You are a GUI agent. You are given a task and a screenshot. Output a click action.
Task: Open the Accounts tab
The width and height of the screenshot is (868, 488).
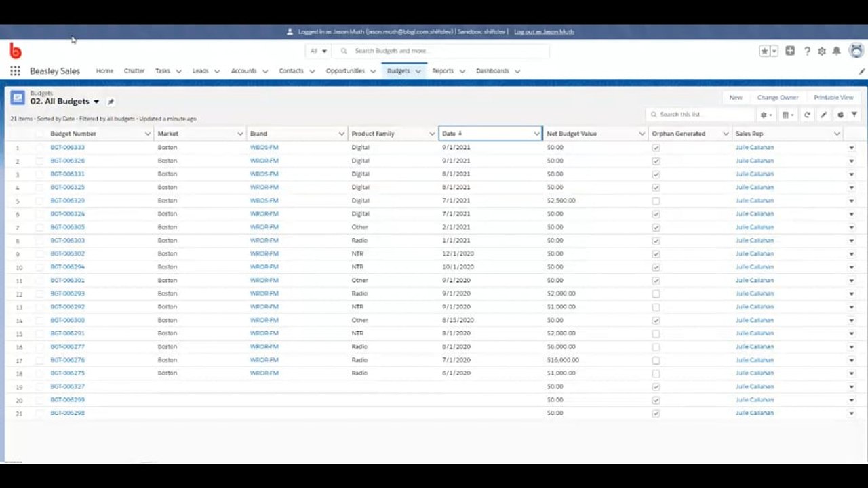tap(243, 70)
